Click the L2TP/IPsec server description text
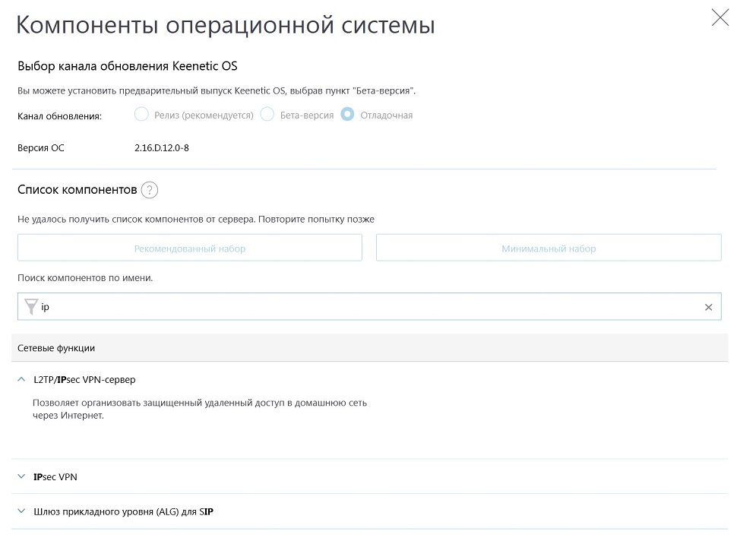 200,409
